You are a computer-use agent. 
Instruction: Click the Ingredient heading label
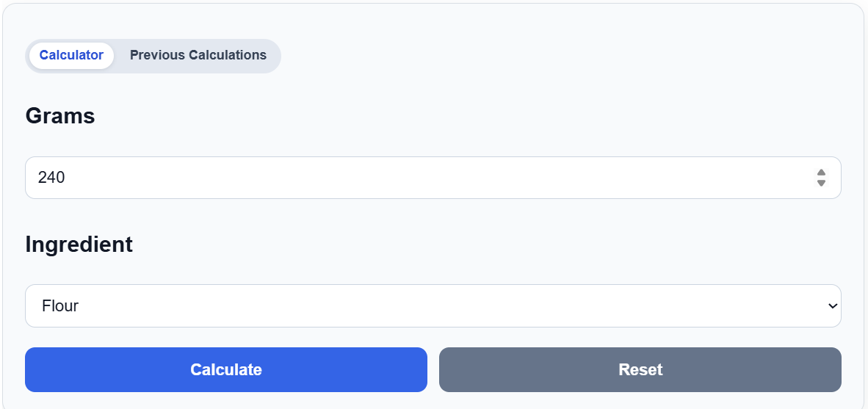79,244
